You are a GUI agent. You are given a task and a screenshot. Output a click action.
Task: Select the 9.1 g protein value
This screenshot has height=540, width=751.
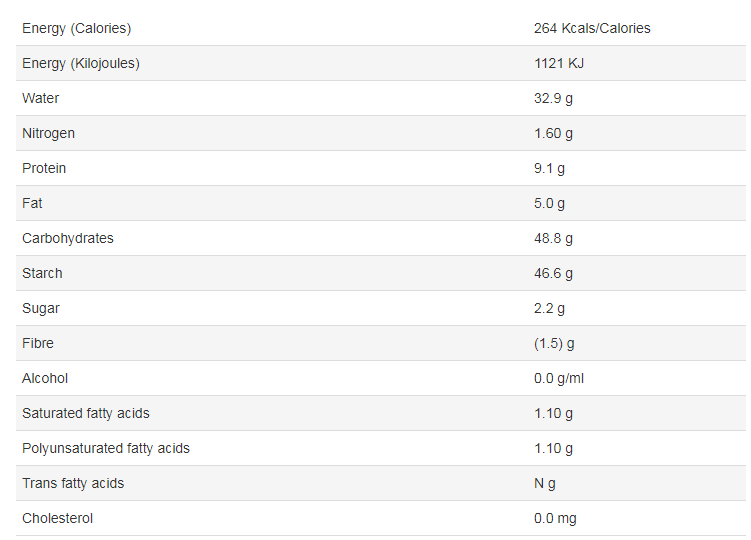click(549, 168)
